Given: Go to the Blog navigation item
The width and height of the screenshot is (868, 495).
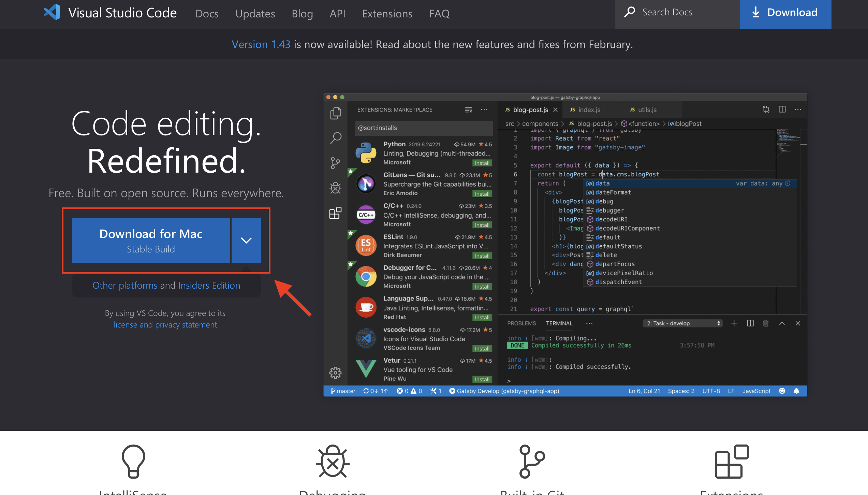Looking at the screenshot, I should pyautogui.click(x=302, y=14).
